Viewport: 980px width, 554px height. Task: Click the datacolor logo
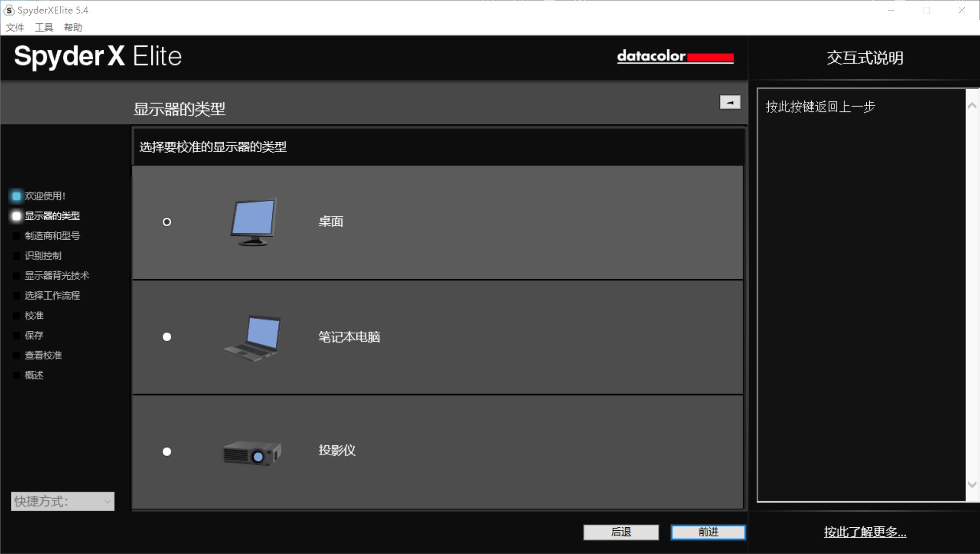[675, 56]
